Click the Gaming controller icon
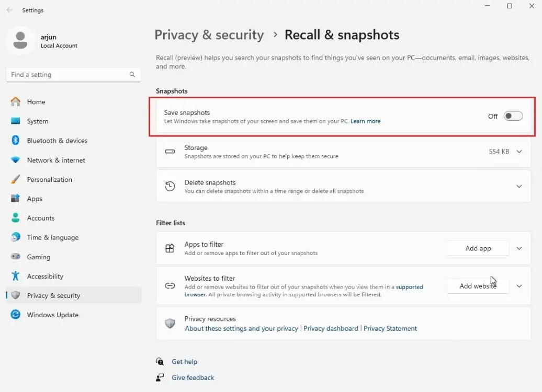The width and height of the screenshot is (542, 392). [x=16, y=257]
